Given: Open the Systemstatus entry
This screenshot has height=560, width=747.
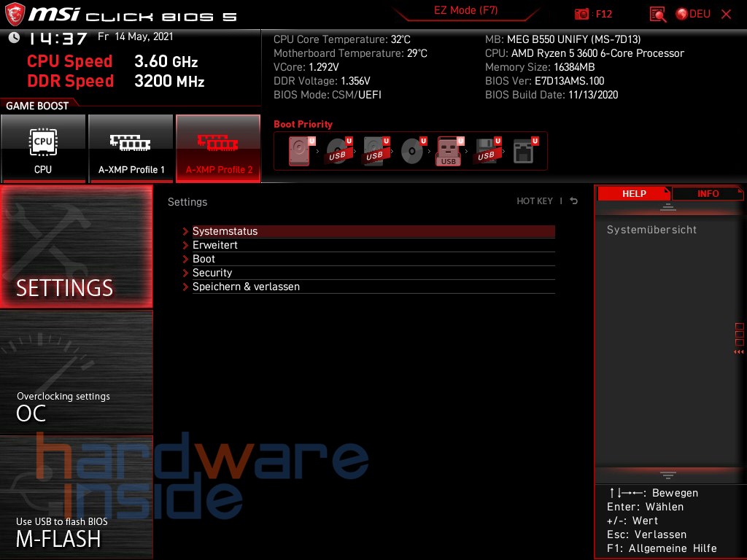Looking at the screenshot, I should tap(225, 231).
